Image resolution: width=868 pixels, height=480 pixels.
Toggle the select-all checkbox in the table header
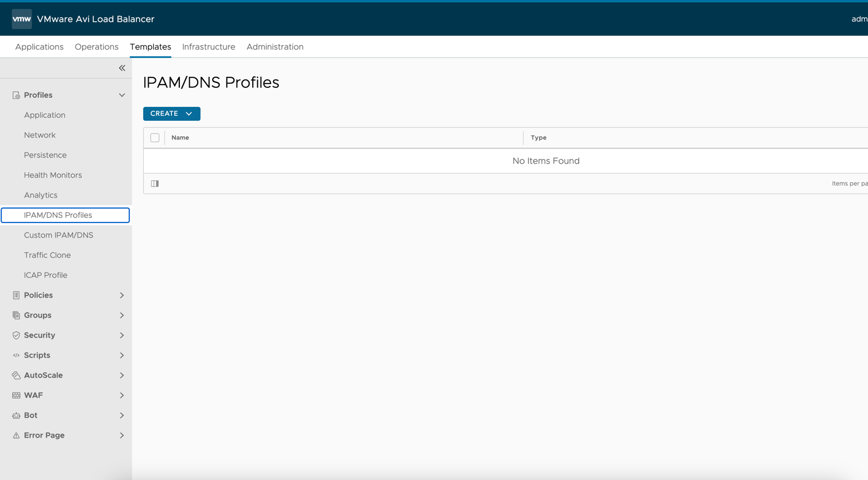tap(155, 138)
